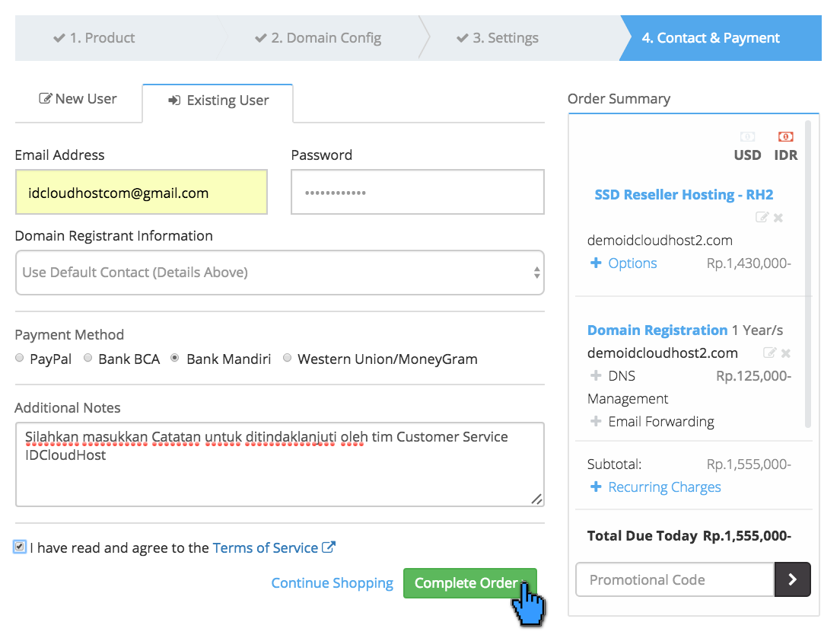840x635 pixels.
Task: Choose PayPal as payment method
Action: pos(19,357)
